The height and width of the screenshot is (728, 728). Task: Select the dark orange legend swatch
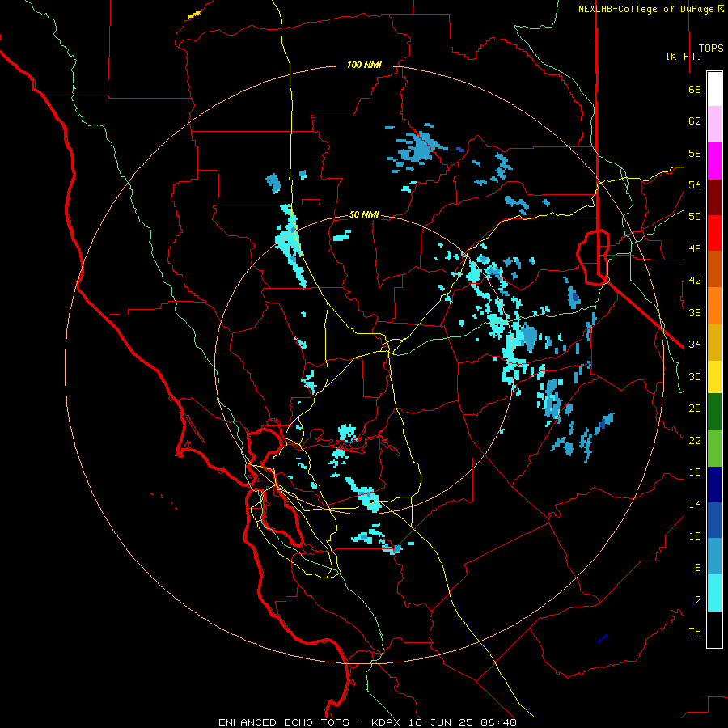pyautogui.click(x=714, y=269)
